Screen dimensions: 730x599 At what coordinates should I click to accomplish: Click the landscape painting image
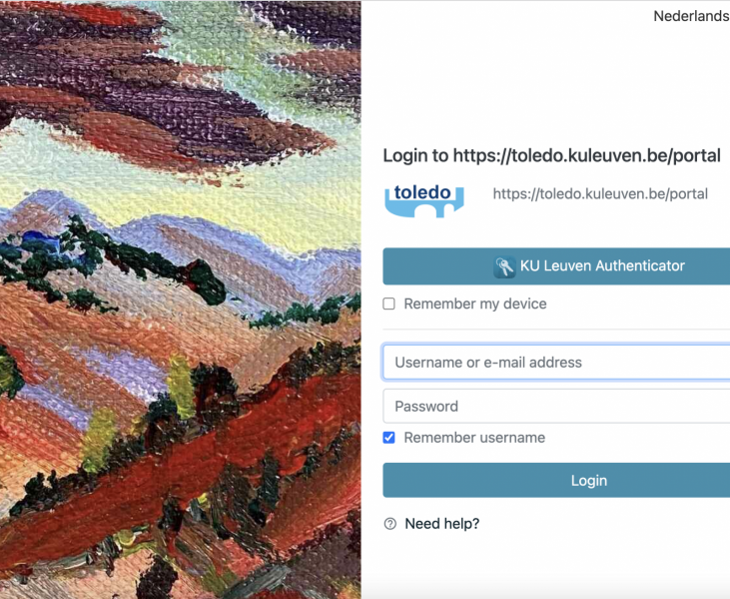(180, 300)
